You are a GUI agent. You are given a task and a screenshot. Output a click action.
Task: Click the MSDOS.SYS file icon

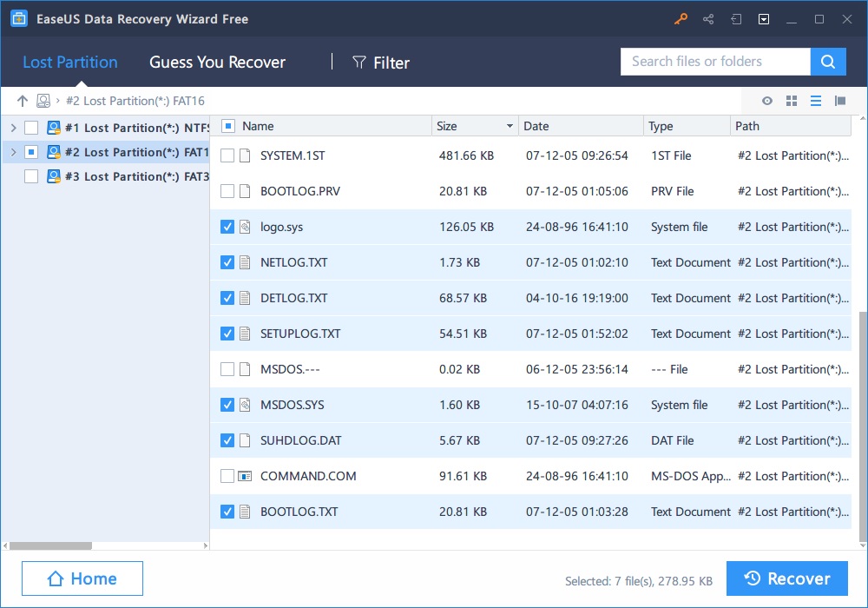point(245,405)
